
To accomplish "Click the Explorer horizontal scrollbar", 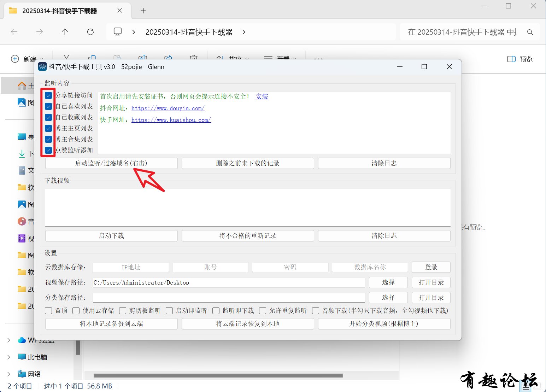I will pos(218,375).
